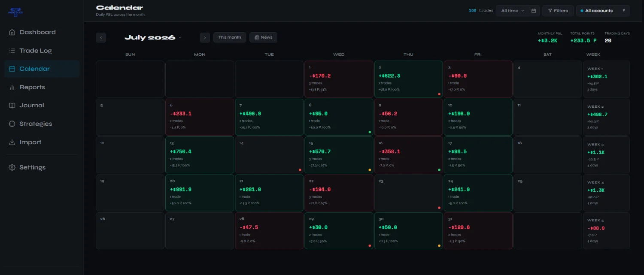Click the -$47.5 value on July 28
644x275 pixels.
coord(249,227)
